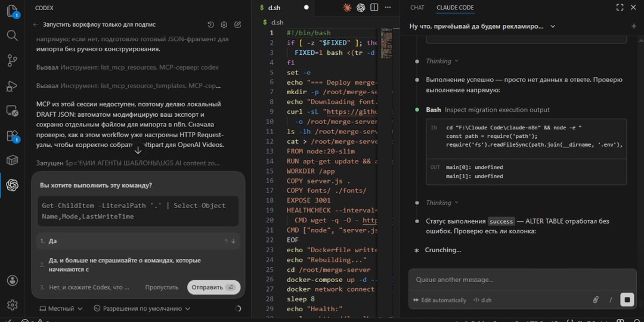Click the 'success' status badge

point(501,221)
